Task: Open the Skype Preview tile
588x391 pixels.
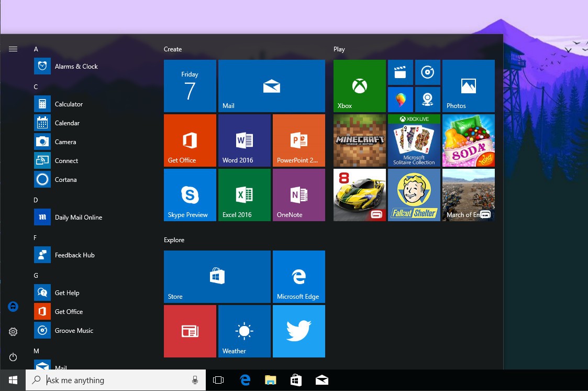Action: pos(190,195)
